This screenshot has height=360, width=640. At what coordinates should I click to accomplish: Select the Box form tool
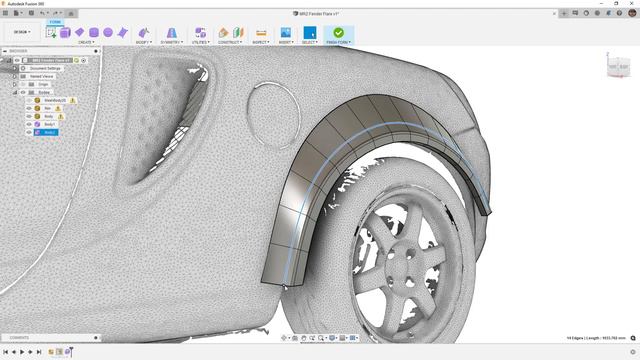(x=65, y=33)
